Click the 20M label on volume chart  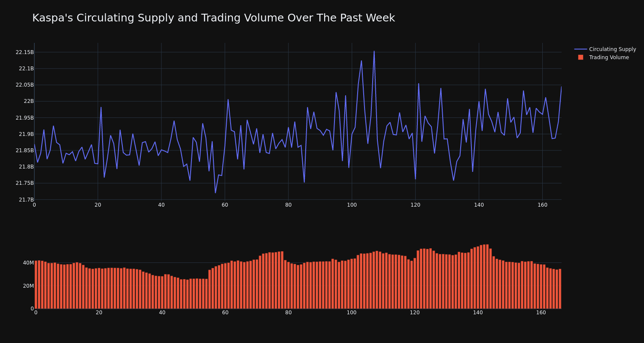[x=28, y=286]
